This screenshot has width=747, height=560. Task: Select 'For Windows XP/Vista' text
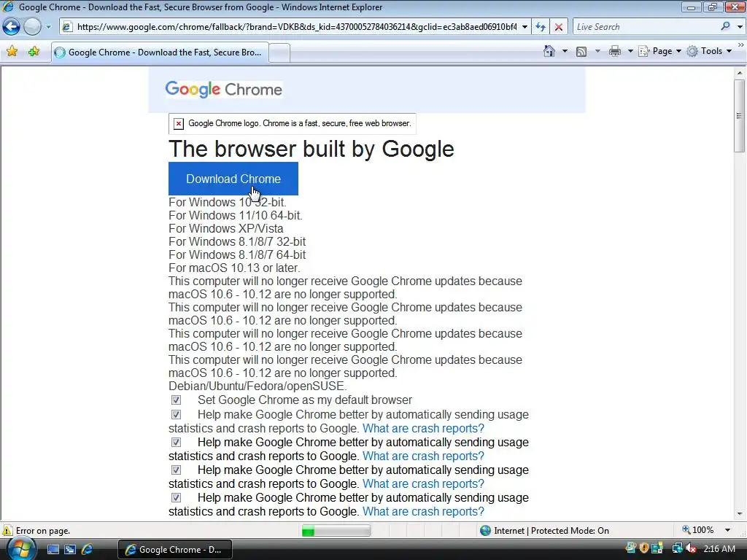226,228
